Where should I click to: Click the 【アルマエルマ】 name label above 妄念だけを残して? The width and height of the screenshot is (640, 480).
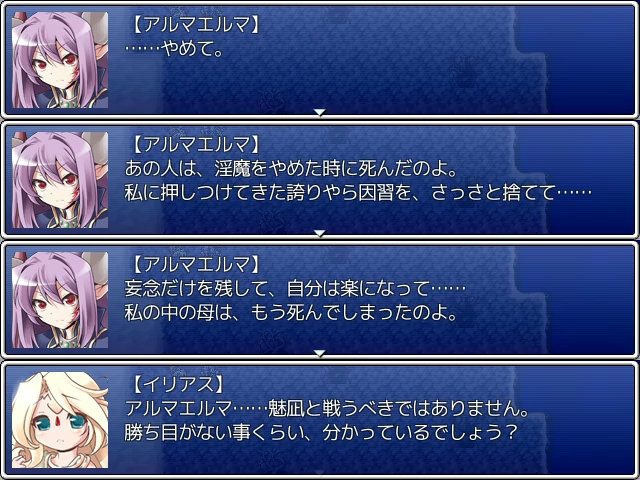tap(195, 265)
